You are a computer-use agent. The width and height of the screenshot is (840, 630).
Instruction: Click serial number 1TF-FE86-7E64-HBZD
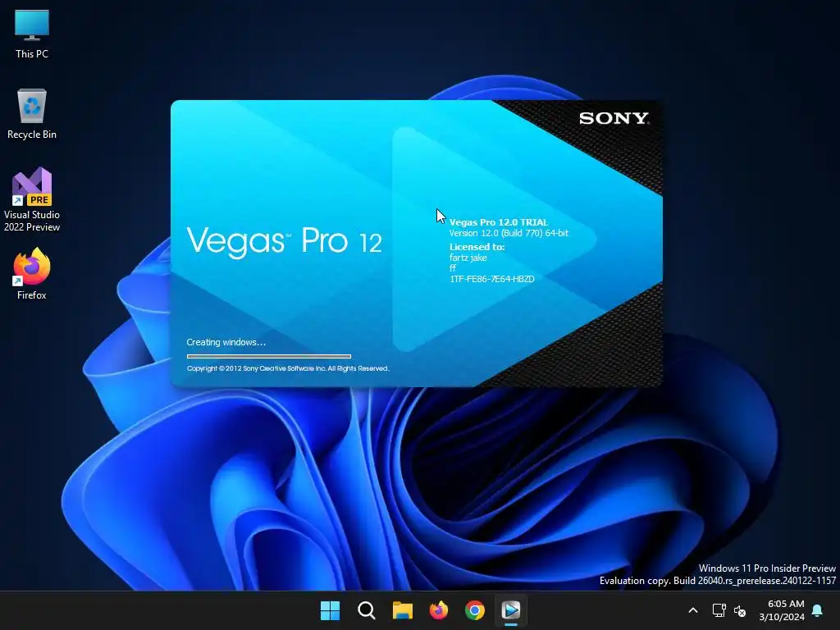[x=492, y=279]
